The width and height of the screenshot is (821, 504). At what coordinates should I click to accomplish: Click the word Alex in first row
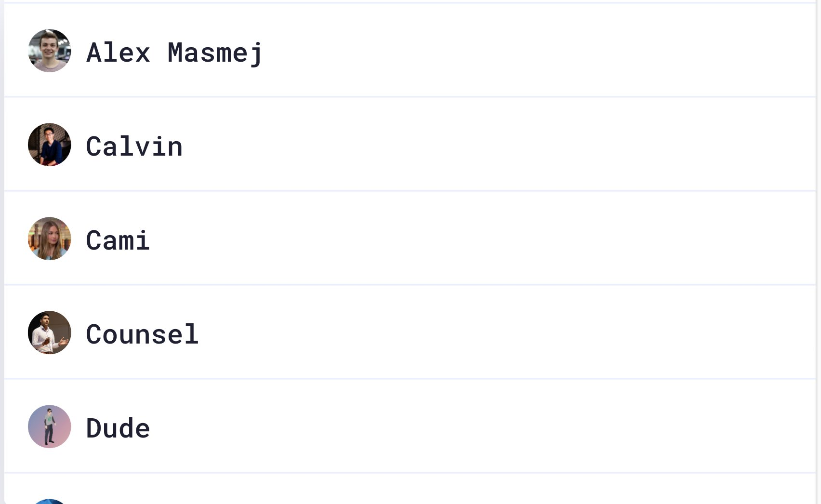coord(118,53)
